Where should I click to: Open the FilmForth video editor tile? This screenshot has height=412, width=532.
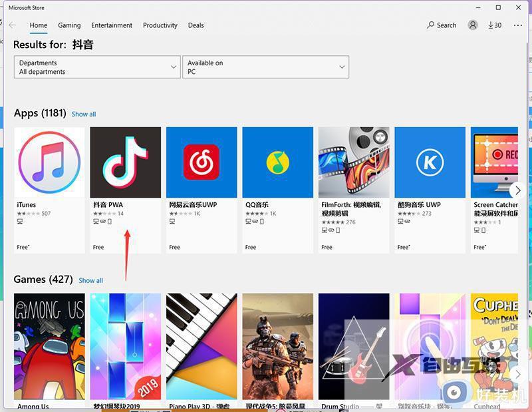point(353,162)
